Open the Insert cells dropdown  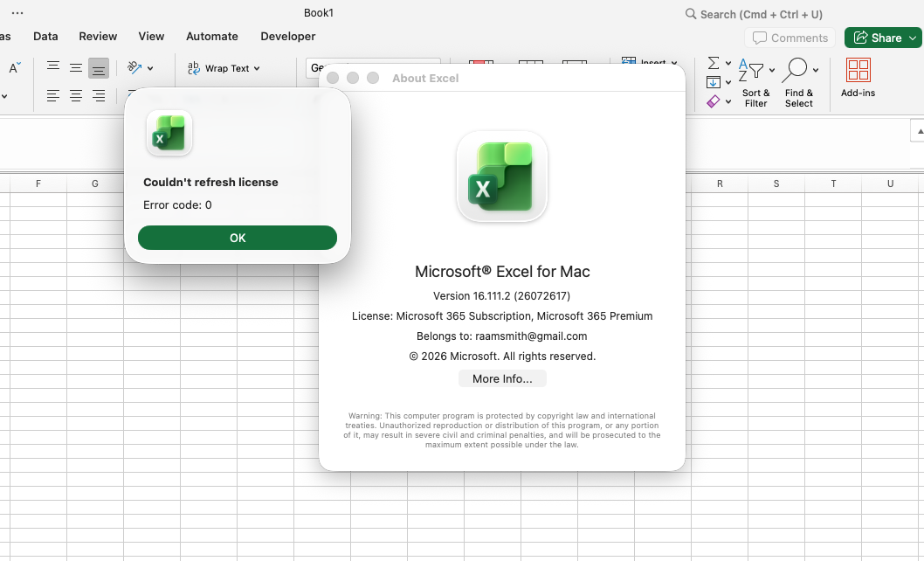pos(674,63)
